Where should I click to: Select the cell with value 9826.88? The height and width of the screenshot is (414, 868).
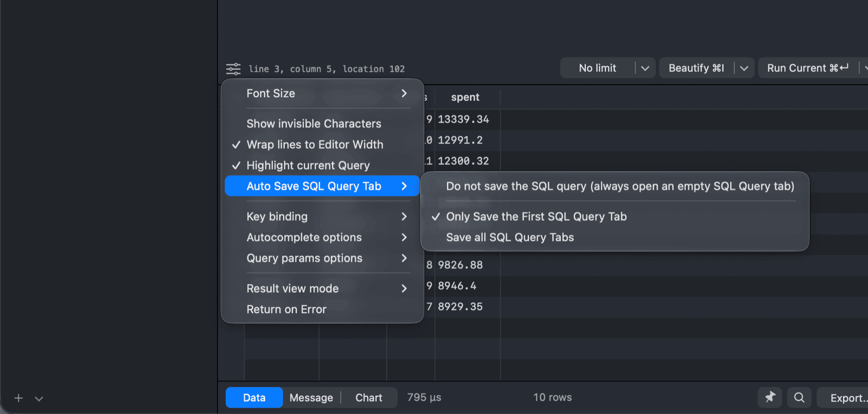coord(467,265)
